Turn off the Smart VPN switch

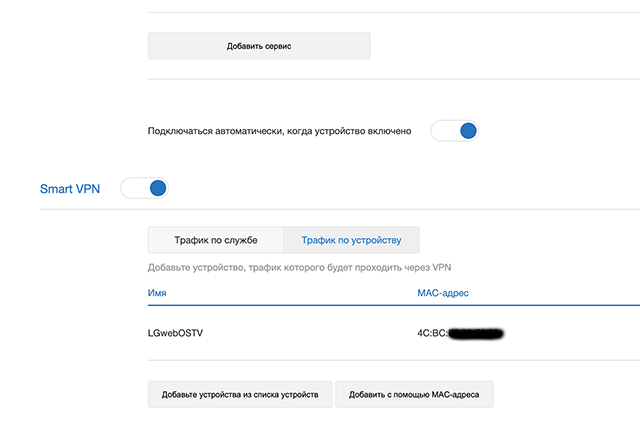point(145,188)
